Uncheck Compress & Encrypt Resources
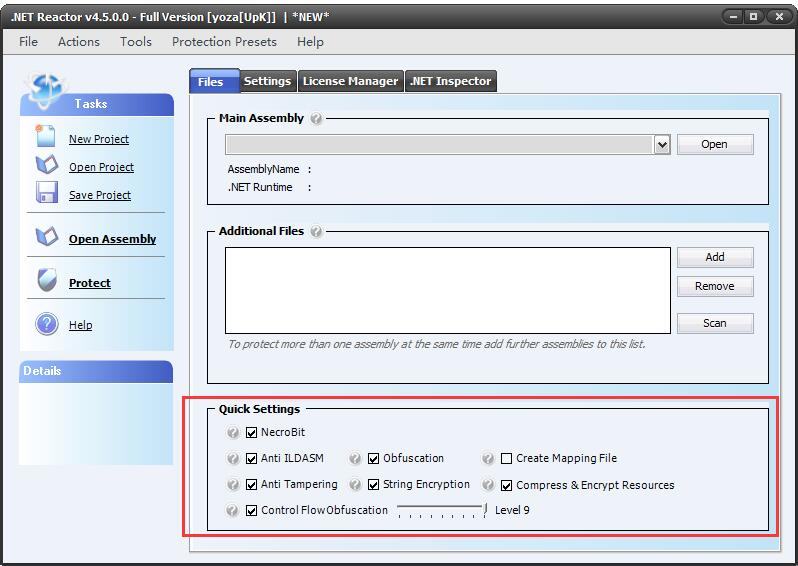This screenshot has height=566, width=798. pos(506,486)
